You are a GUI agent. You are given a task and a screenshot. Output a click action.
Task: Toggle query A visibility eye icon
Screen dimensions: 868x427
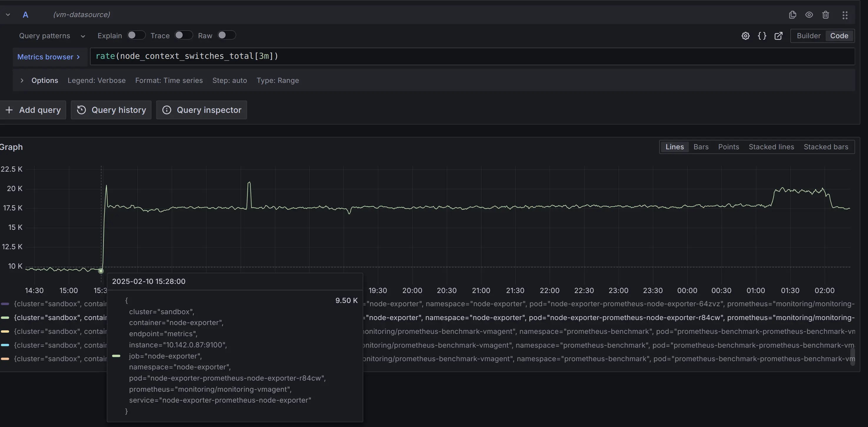click(809, 15)
